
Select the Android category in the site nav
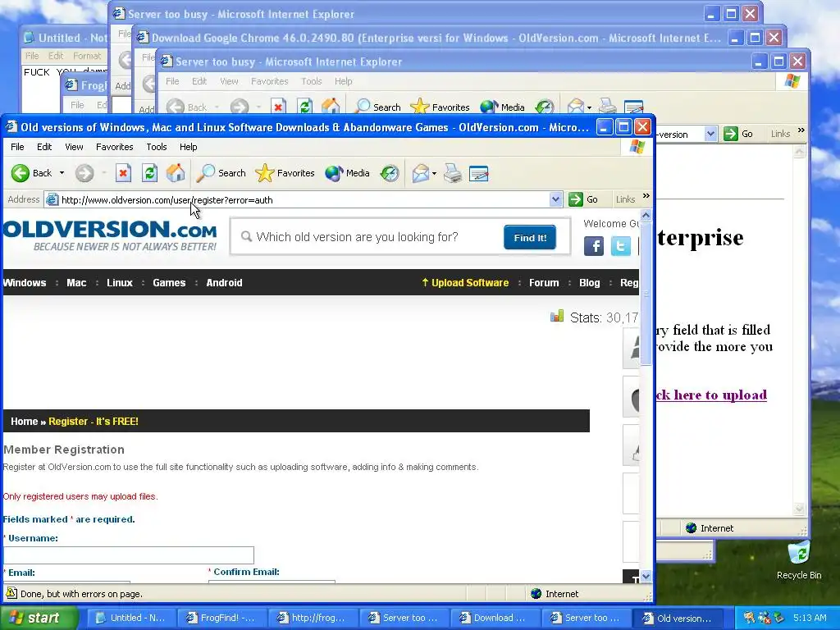click(224, 282)
